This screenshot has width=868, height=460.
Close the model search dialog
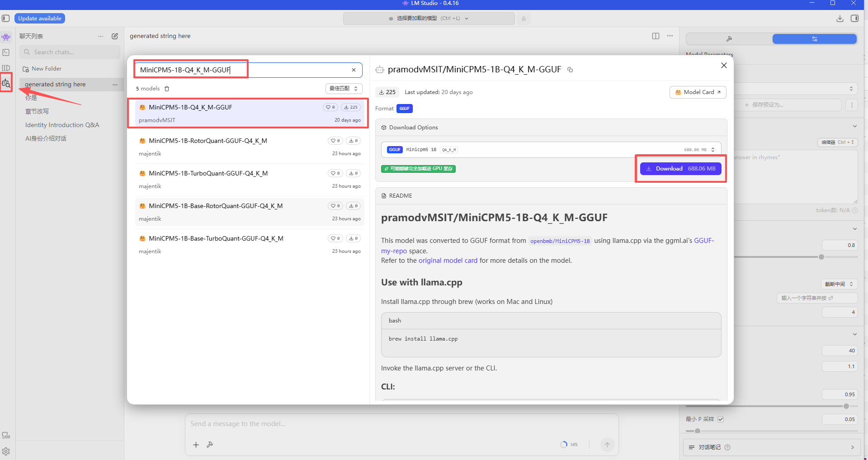pyautogui.click(x=724, y=66)
